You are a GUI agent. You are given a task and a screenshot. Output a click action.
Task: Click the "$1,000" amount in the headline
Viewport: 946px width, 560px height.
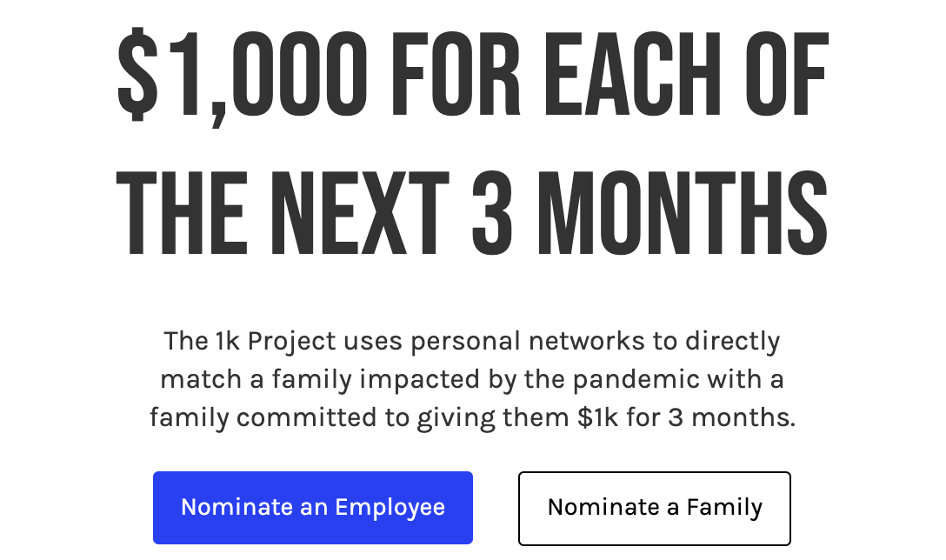point(242,76)
